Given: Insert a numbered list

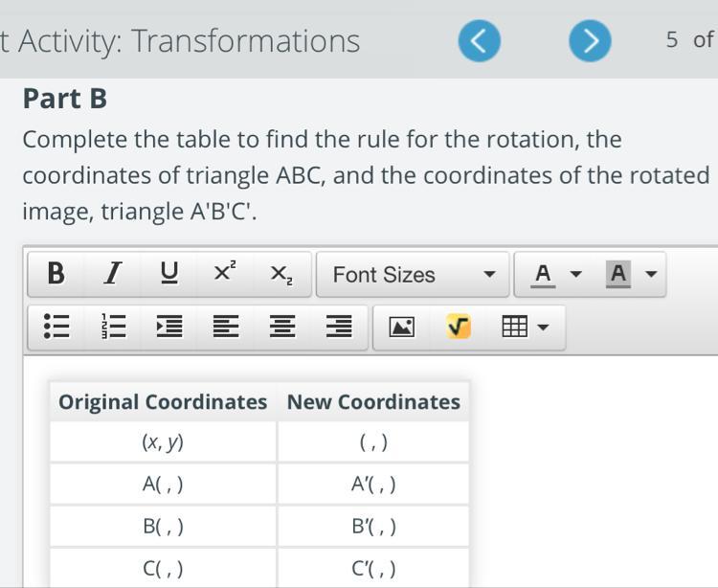Looking at the screenshot, I should [x=113, y=327].
